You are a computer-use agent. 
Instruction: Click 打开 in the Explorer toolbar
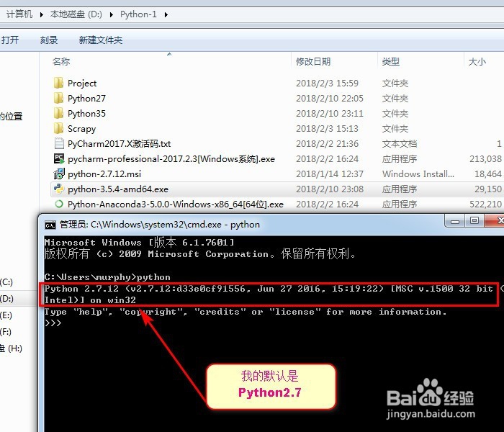pyautogui.click(x=10, y=40)
